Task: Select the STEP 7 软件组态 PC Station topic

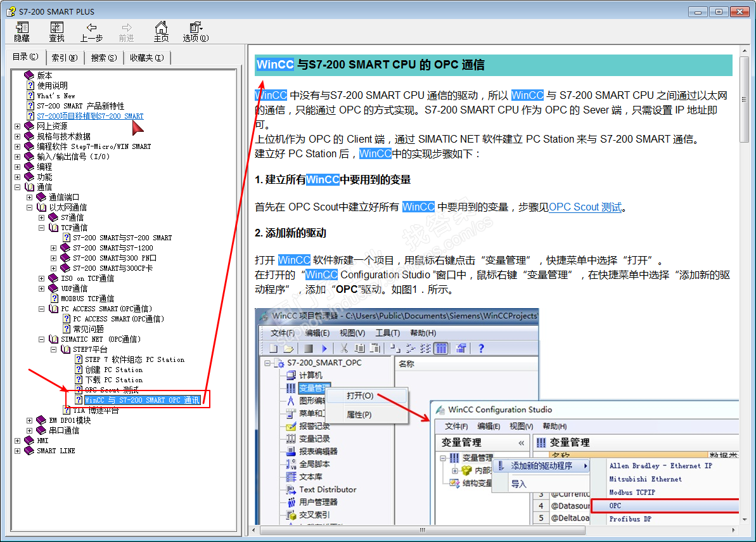Action: [x=134, y=359]
